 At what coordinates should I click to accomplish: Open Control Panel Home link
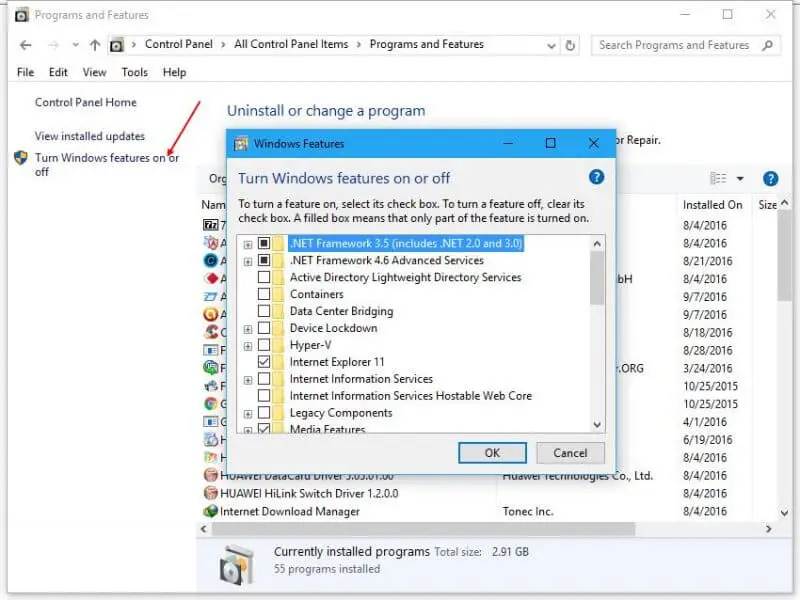click(x=86, y=103)
